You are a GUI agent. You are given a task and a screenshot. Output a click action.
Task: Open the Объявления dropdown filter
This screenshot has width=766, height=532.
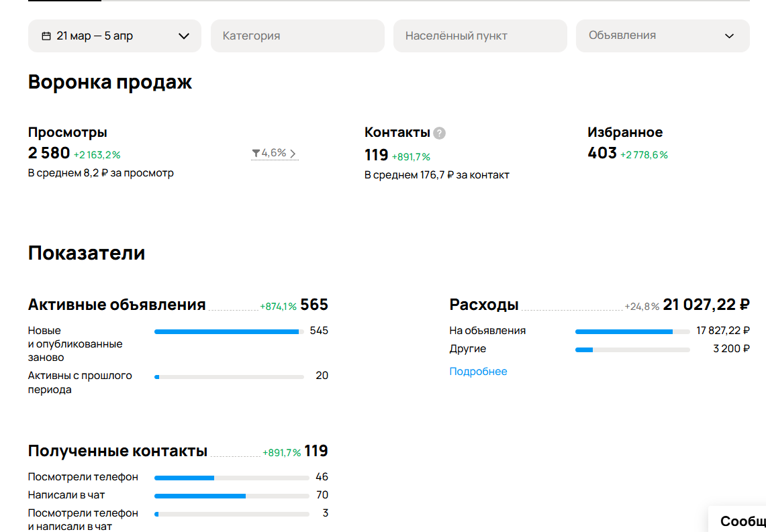point(662,36)
